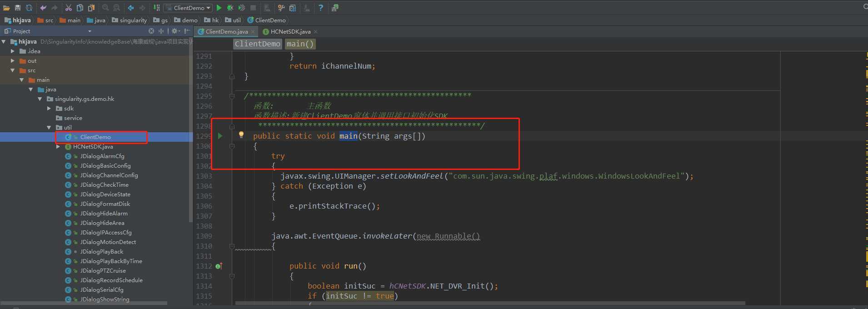
Task: Expand the .idea folder
Action: tap(13, 51)
